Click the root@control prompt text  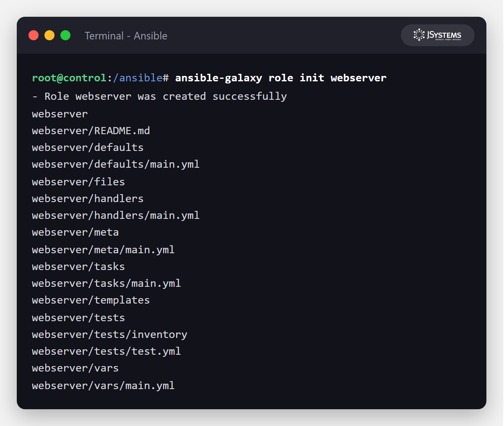pos(69,78)
